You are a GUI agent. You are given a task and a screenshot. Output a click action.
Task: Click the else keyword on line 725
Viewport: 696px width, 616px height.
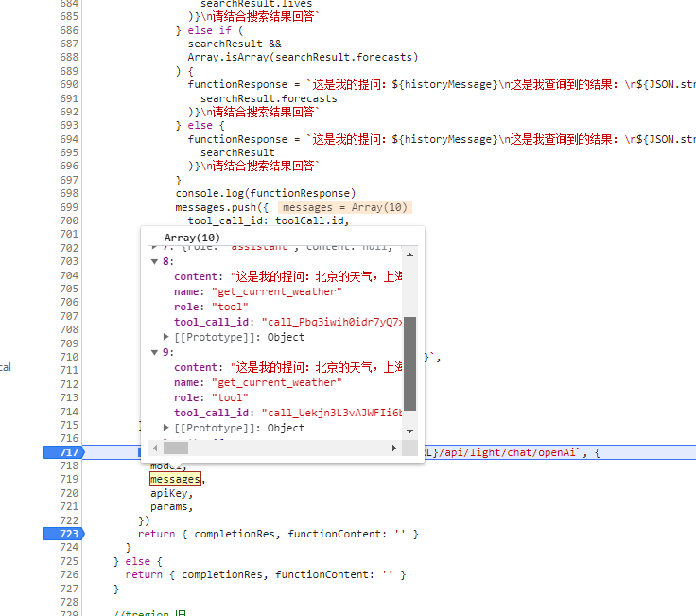[138, 561]
